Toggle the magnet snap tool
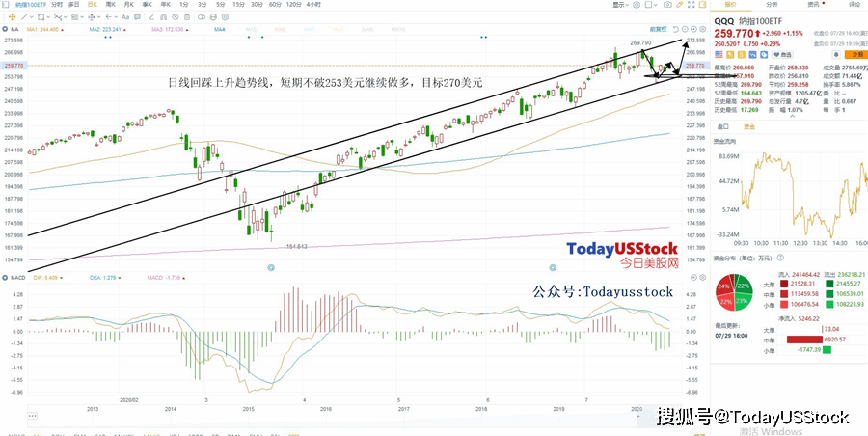Viewport: 868px width, 436px height. [x=163, y=17]
